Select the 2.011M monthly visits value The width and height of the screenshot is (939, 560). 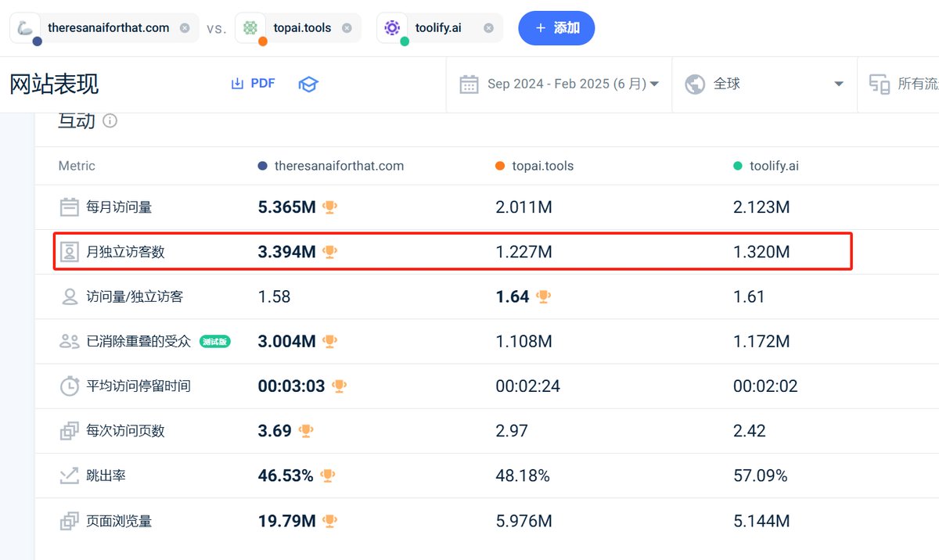point(524,207)
